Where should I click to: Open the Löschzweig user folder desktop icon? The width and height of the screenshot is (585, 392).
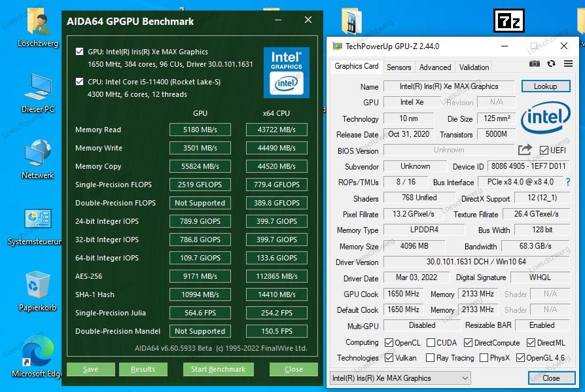coord(37,28)
